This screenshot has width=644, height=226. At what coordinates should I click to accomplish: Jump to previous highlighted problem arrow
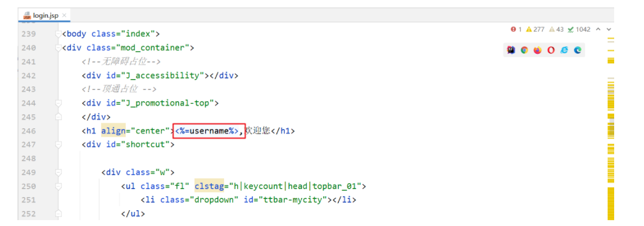pyautogui.click(x=598, y=29)
